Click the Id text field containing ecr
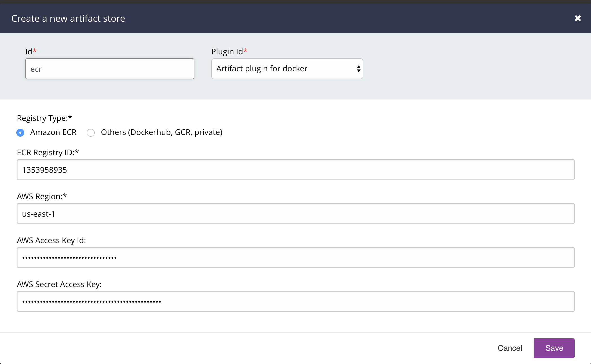 [x=110, y=69]
